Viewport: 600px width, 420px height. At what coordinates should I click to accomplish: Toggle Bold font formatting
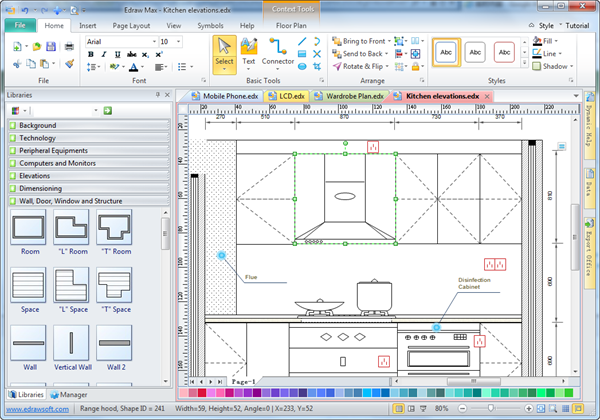90,55
